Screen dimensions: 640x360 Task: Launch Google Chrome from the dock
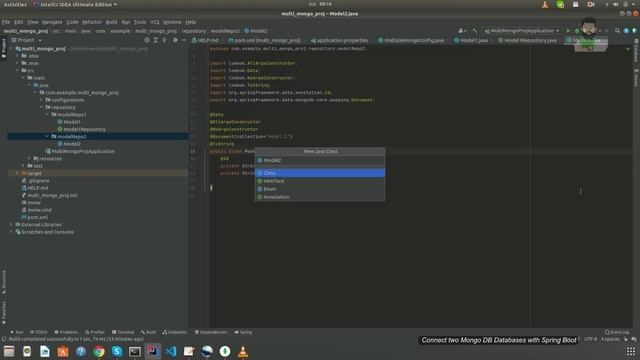click(99, 351)
